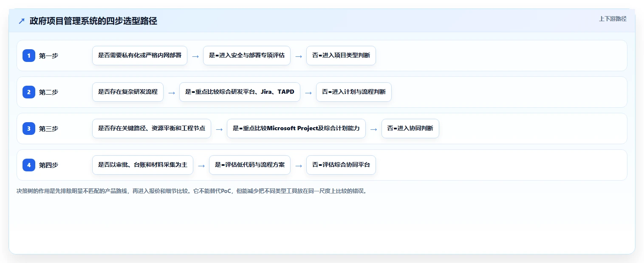This screenshot has height=263, width=644.
Task: Click the node 否=进入项目类型判断
Action: point(341,56)
